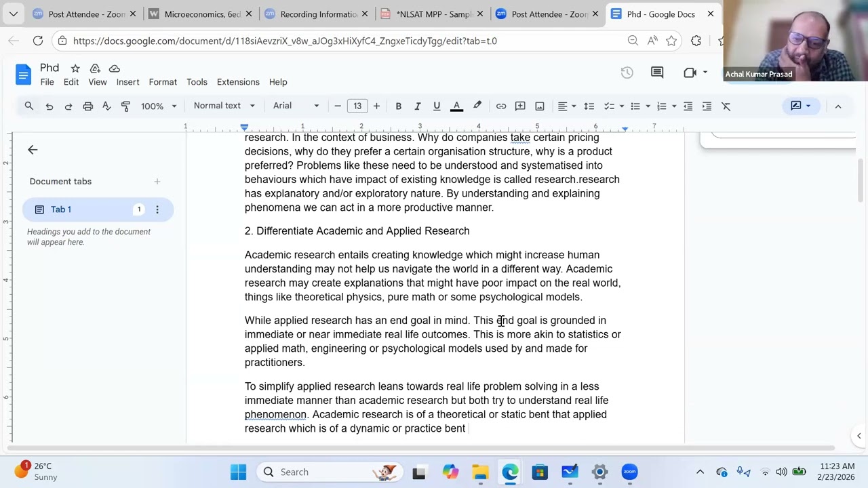This screenshot has width=868, height=488.
Task: Increase font size with plus button
Action: [x=376, y=106]
